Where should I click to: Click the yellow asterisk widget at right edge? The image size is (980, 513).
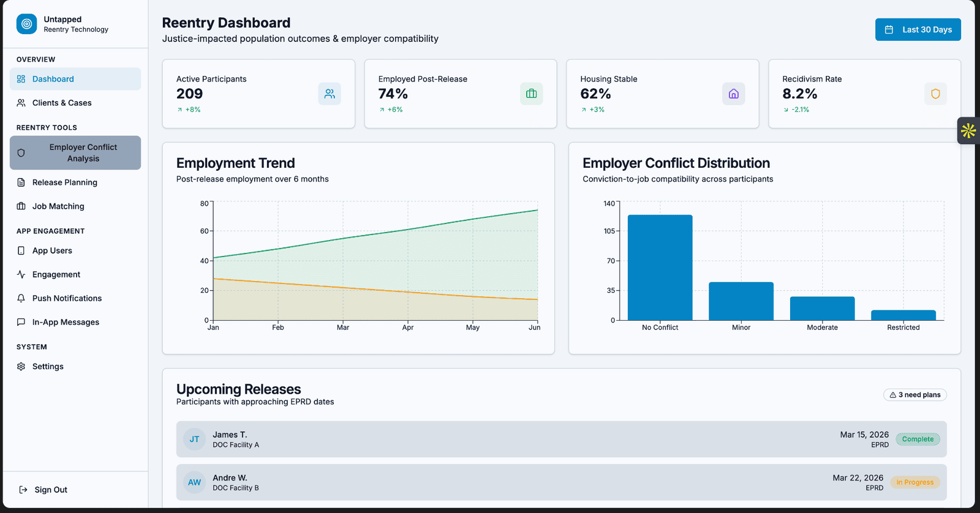tap(968, 130)
